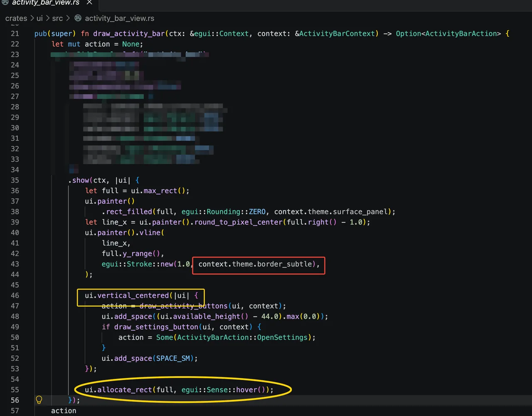The width and height of the screenshot is (532, 416).
Task: Click "None" in the action declaration
Action: tap(131, 44)
